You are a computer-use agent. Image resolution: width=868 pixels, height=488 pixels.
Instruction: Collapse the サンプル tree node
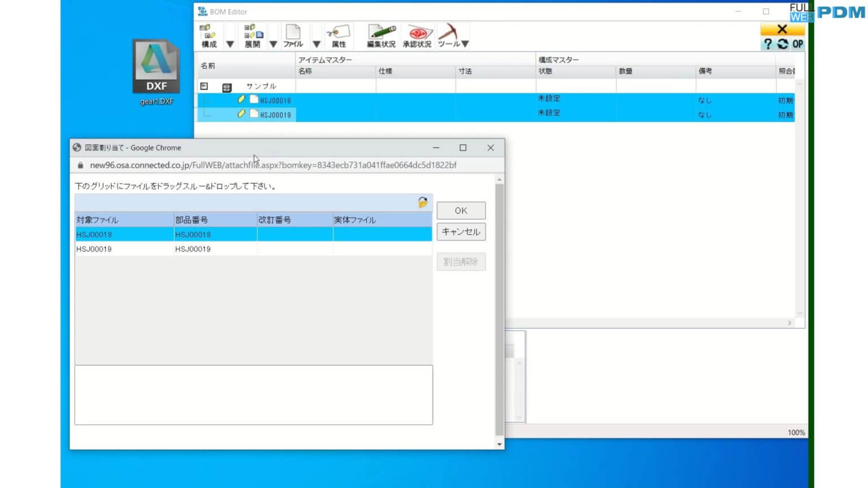tap(203, 86)
